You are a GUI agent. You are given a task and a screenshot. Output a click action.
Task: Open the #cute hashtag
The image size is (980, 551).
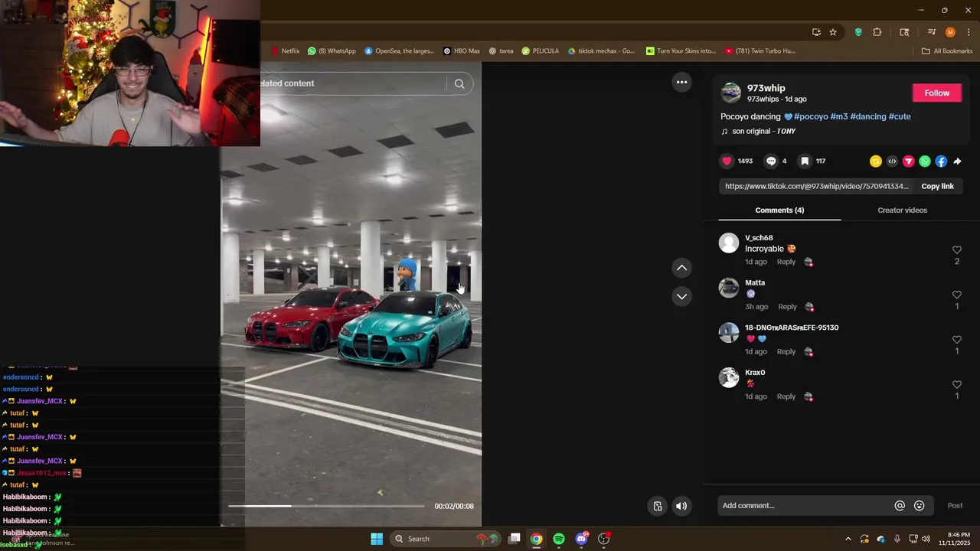(900, 116)
